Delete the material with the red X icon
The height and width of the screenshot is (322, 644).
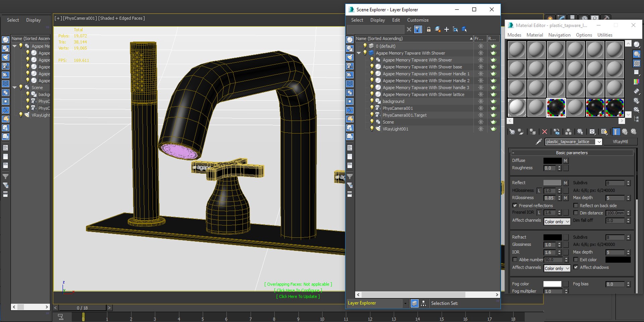click(544, 132)
